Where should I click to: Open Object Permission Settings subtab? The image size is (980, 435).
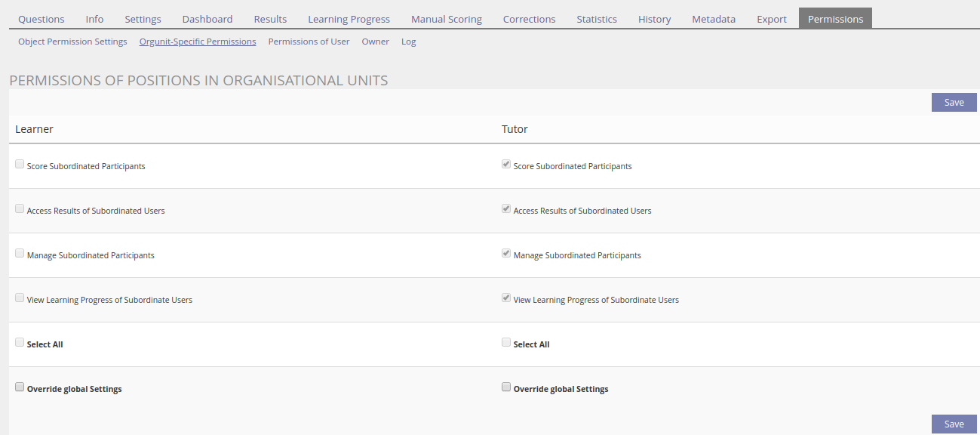[x=72, y=42]
